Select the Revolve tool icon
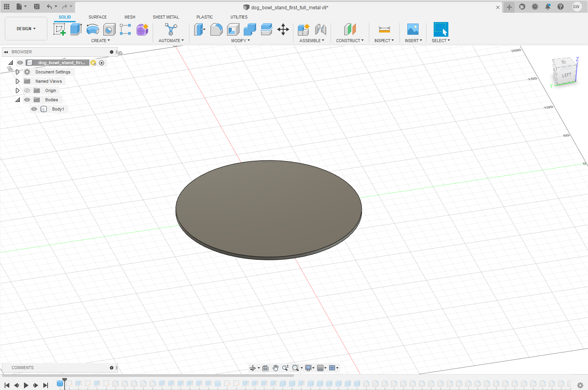Image resolution: width=588 pixels, height=390 pixels. (92, 29)
